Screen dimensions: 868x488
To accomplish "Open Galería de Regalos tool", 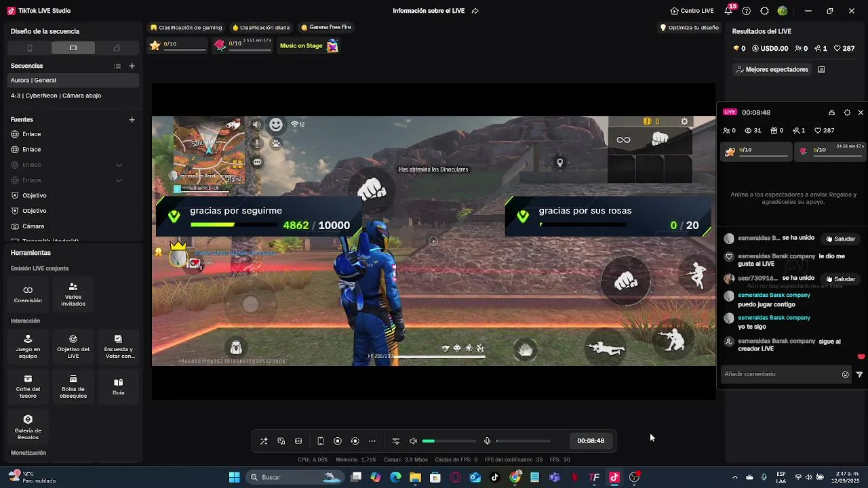I will (28, 427).
